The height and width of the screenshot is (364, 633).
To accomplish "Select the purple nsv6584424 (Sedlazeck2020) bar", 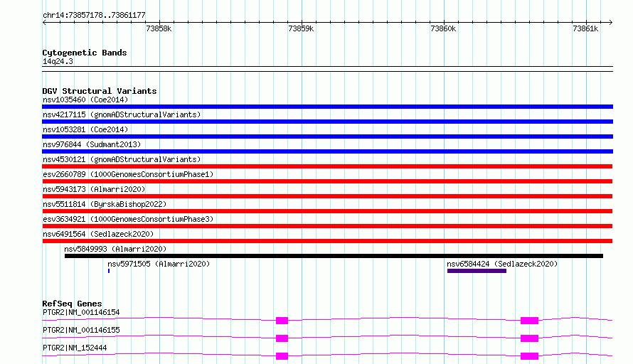I will [x=477, y=271].
